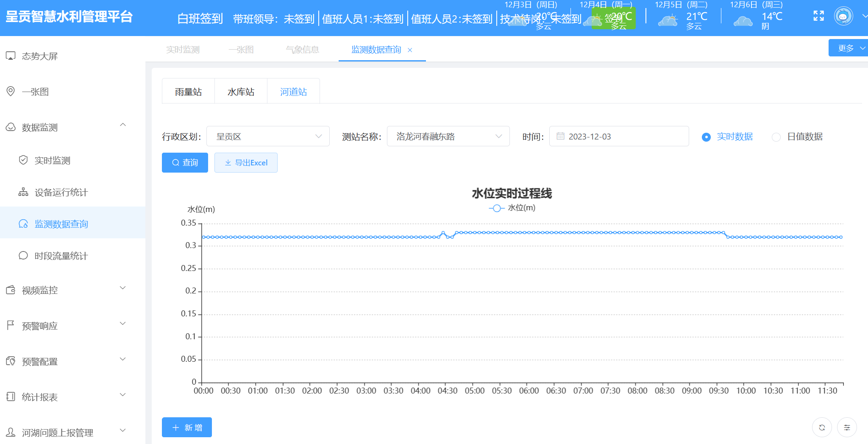Expand the 视频监控 menu chevron

pyautogui.click(x=123, y=288)
